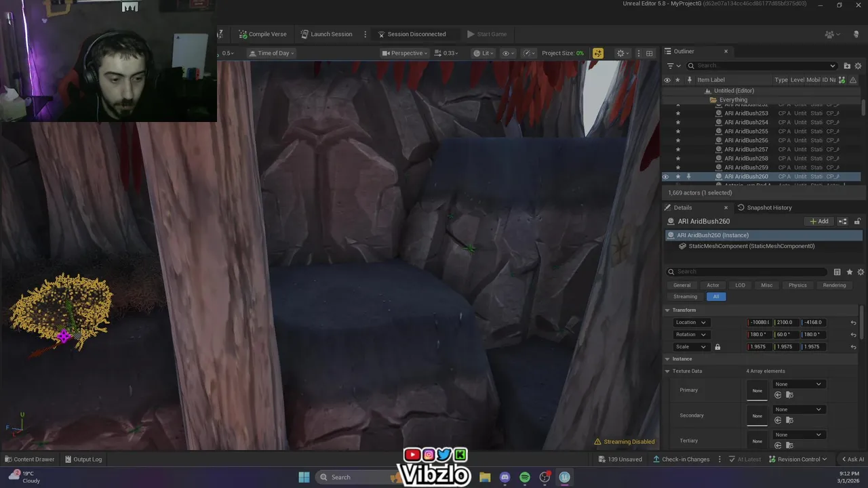The width and height of the screenshot is (868, 488).
Task: Select the Everything folder in Outliner
Action: point(733,100)
